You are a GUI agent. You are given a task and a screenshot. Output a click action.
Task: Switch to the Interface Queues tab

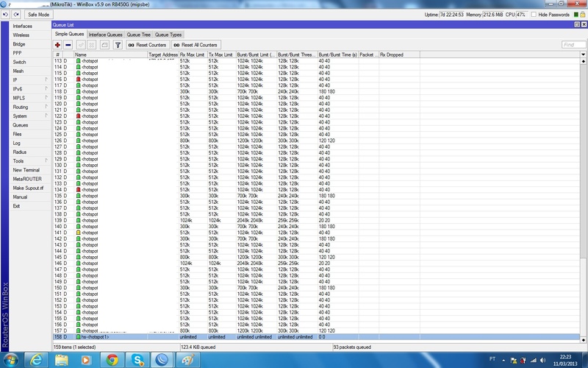pos(105,35)
